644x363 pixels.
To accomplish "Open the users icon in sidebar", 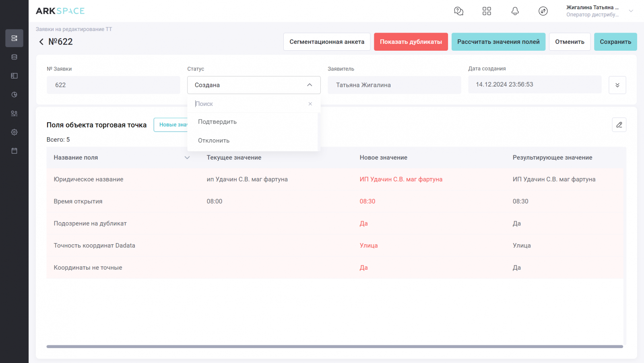I will point(14,113).
